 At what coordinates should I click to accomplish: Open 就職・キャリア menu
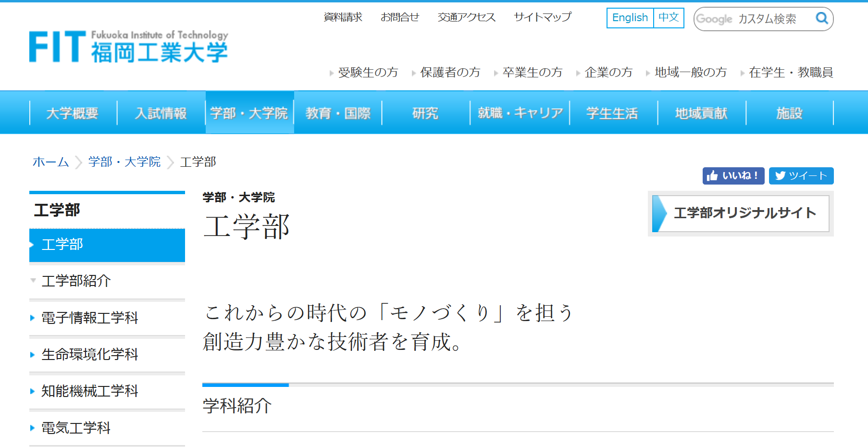pos(520,113)
